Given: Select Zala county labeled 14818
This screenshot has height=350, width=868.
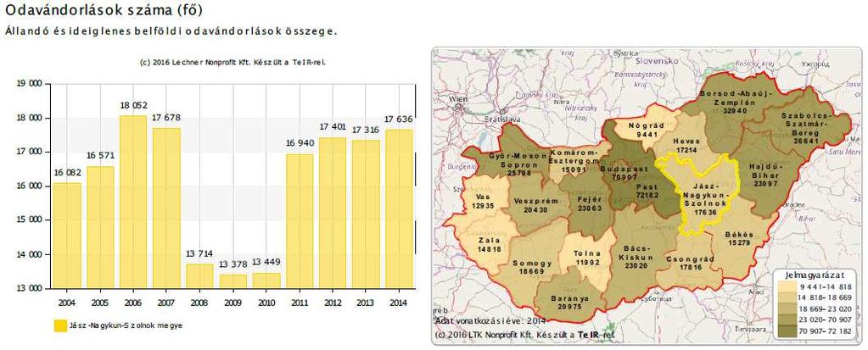Looking at the screenshot, I should click(488, 244).
